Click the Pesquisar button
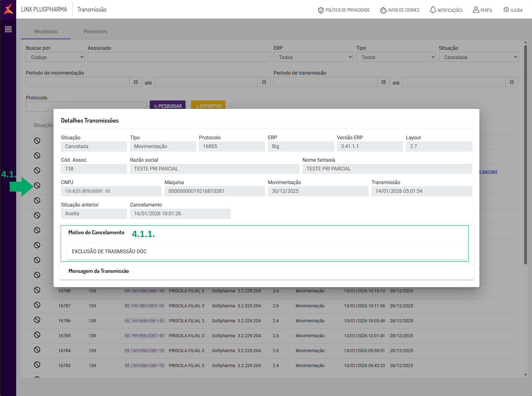This screenshot has height=396, width=532. [x=167, y=105]
